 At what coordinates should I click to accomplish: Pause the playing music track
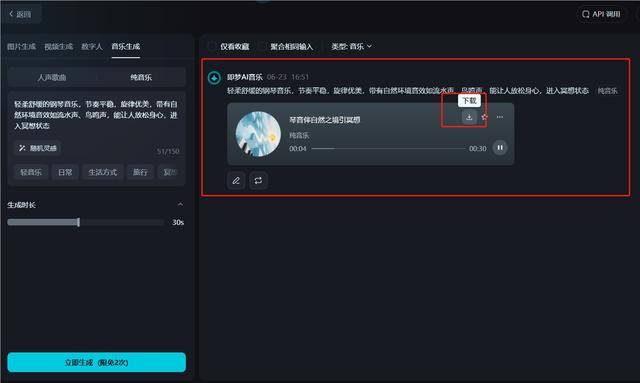click(500, 147)
